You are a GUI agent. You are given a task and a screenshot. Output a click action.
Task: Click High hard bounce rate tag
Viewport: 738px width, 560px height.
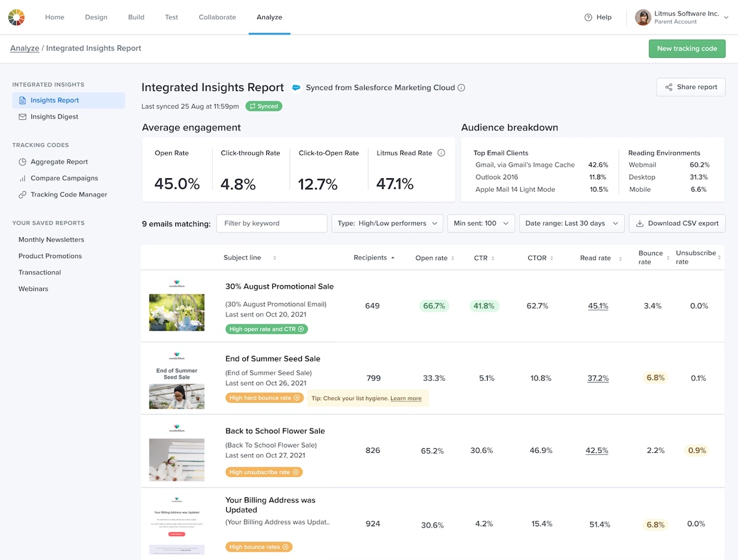(264, 398)
